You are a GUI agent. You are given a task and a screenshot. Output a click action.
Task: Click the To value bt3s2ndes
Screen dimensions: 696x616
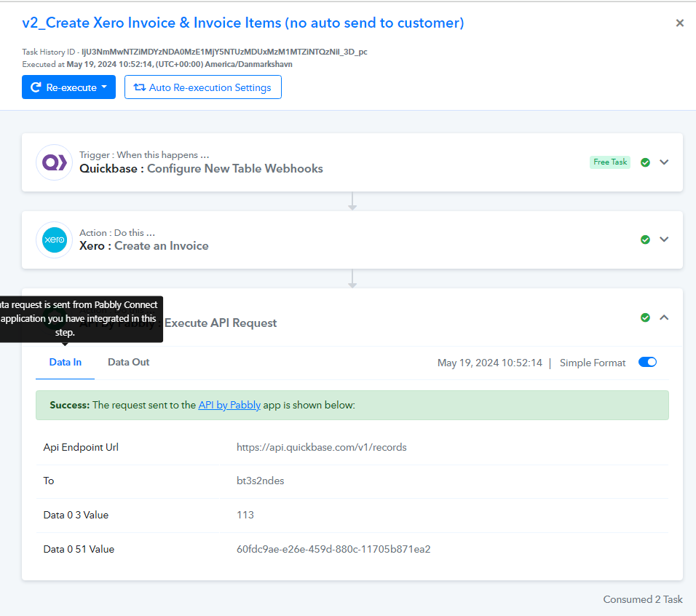[260, 481]
